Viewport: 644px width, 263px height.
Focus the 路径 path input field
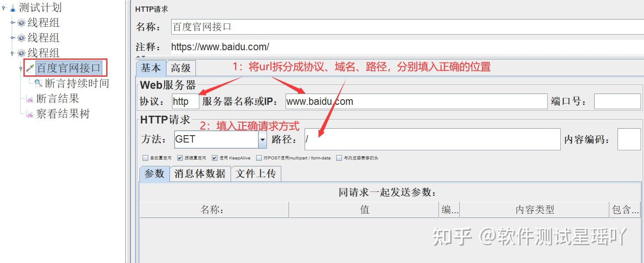coord(433,139)
